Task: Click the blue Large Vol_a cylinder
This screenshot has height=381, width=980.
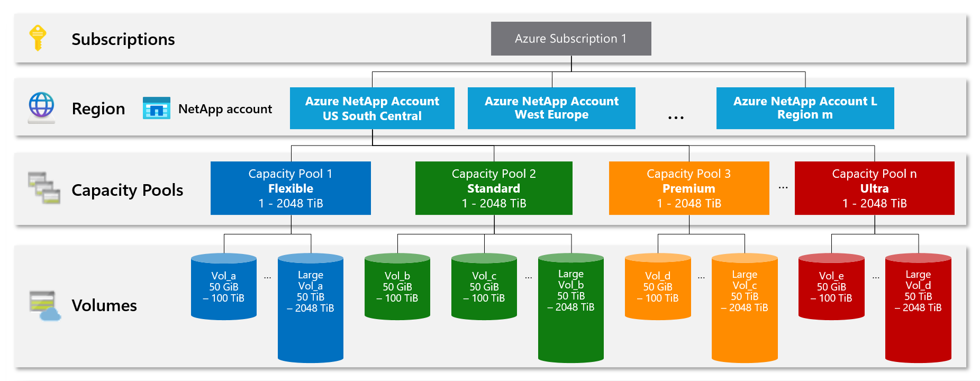Action: 311,308
